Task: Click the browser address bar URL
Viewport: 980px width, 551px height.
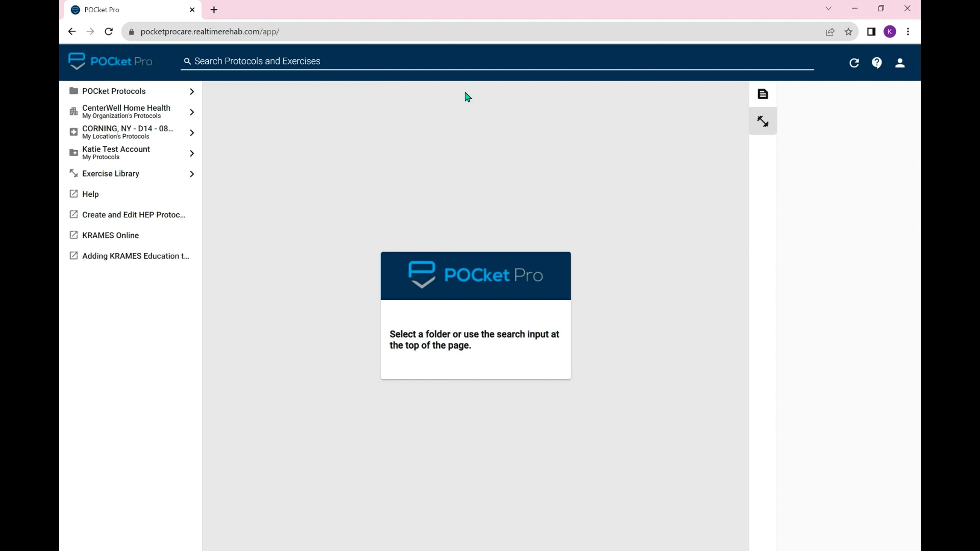Action: click(x=210, y=31)
